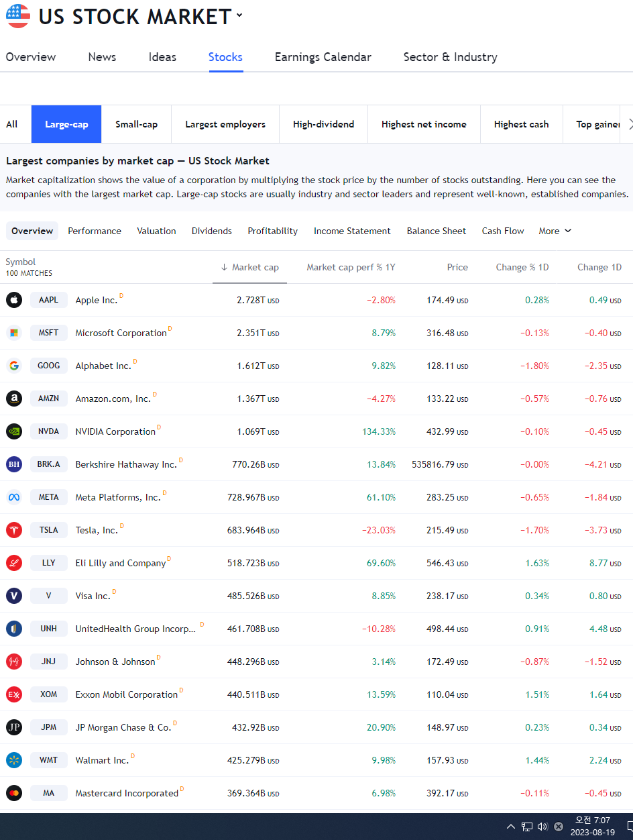Open the BRK.A ticker symbol

tap(49, 464)
